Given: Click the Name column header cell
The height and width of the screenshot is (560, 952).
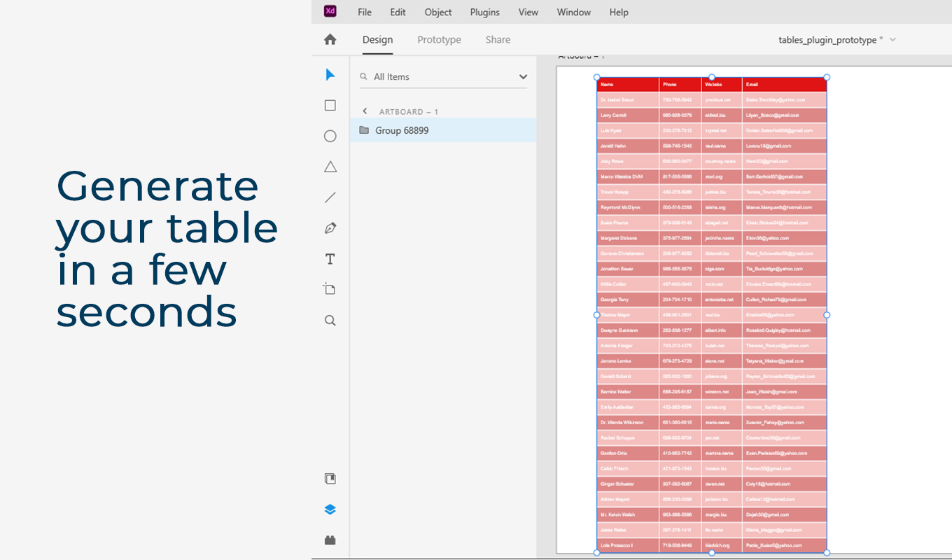Looking at the screenshot, I should click(628, 85).
